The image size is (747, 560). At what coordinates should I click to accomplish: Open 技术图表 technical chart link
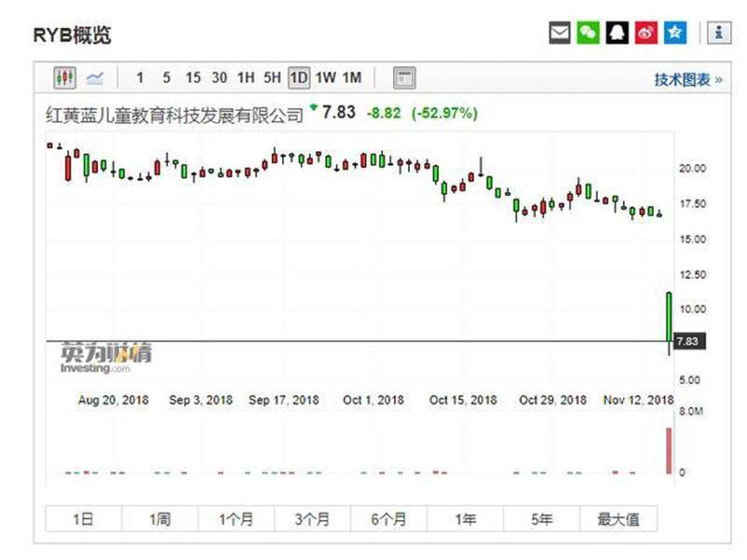pos(688,79)
